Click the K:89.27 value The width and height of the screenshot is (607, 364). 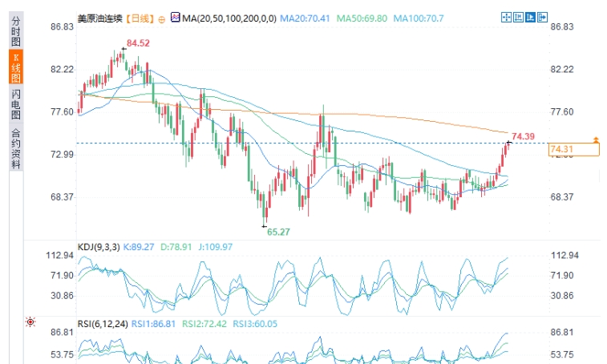(139, 247)
